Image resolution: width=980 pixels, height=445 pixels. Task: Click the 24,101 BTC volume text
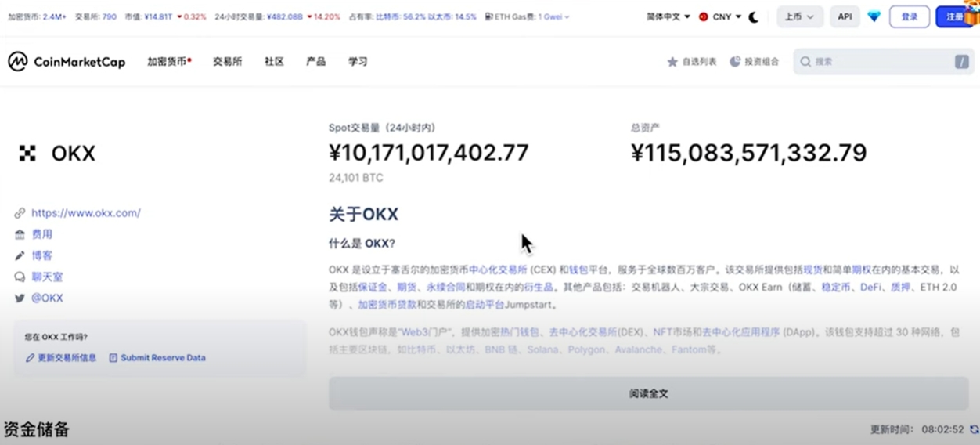(356, 178)
